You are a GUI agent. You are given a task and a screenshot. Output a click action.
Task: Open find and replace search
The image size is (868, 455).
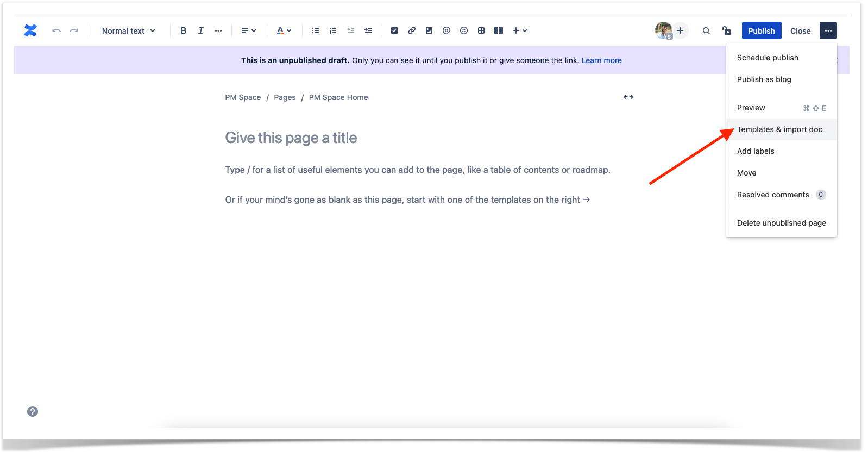[706, 30]
